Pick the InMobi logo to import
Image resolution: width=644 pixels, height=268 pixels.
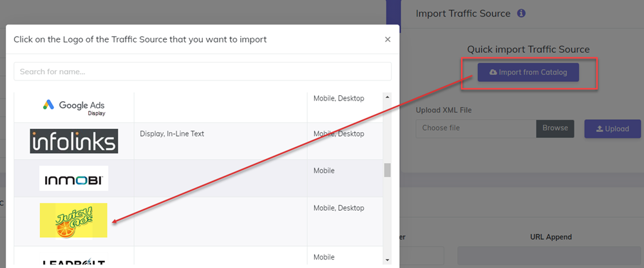click(73, 178)
